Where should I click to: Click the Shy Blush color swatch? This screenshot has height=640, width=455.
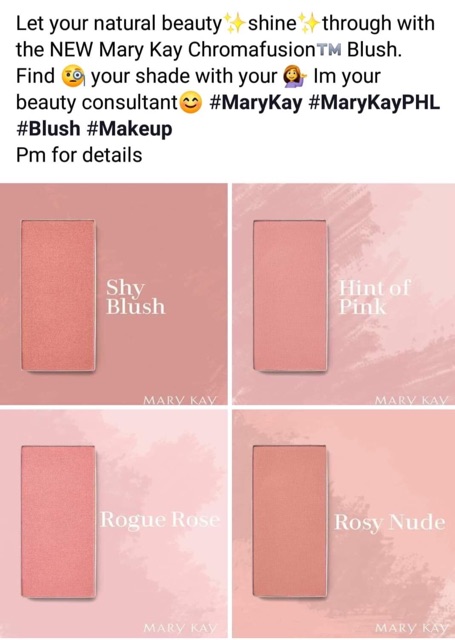click(58, 295)
